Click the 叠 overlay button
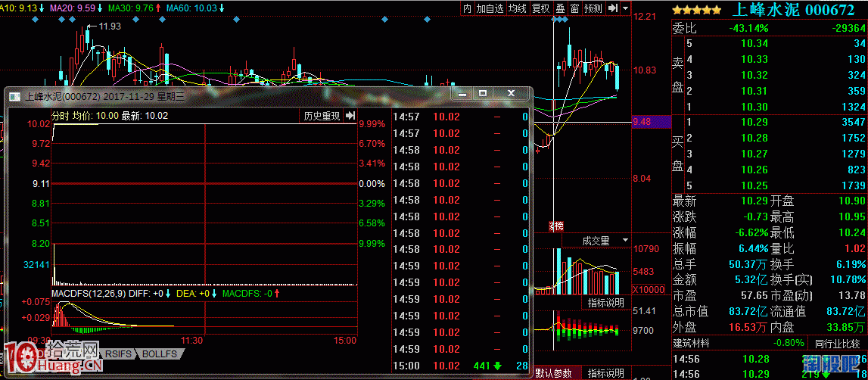Image resolution: width=868 pixels, height=380 pixels. click(x=560, y=8)
